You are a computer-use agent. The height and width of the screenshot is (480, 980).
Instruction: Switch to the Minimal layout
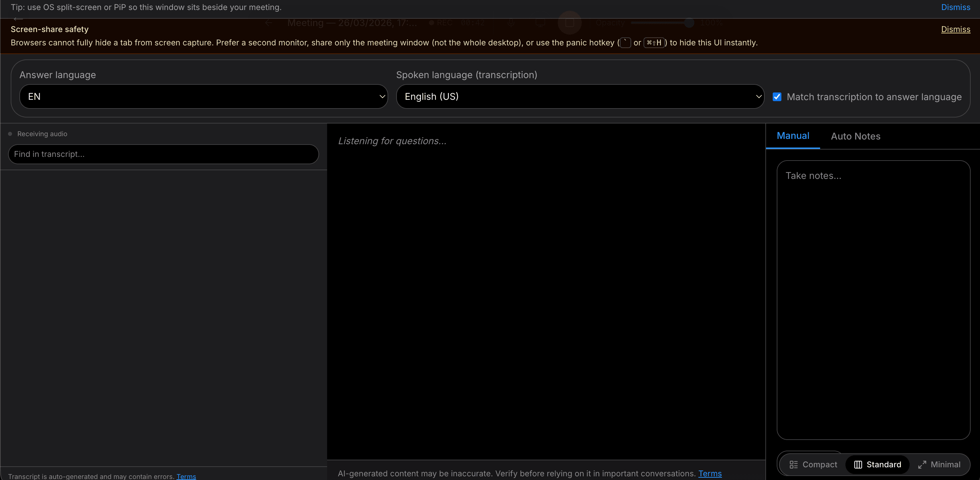coord(939,464)
